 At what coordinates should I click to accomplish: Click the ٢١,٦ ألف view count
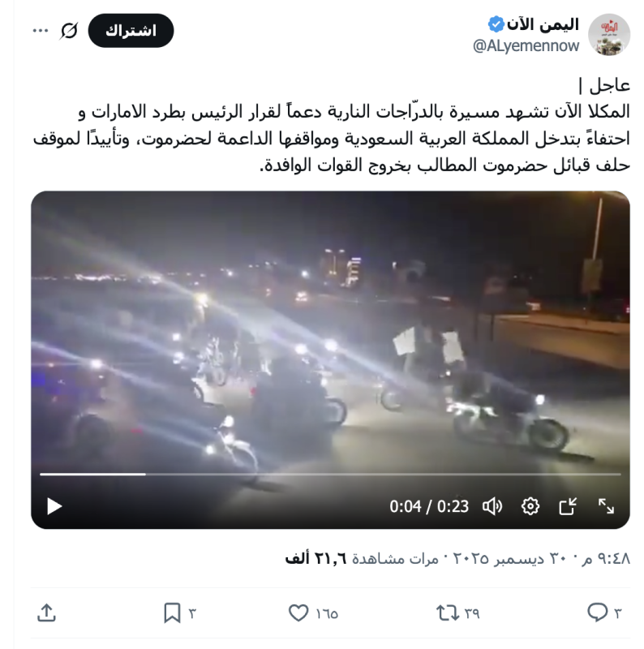click(316, 559)
